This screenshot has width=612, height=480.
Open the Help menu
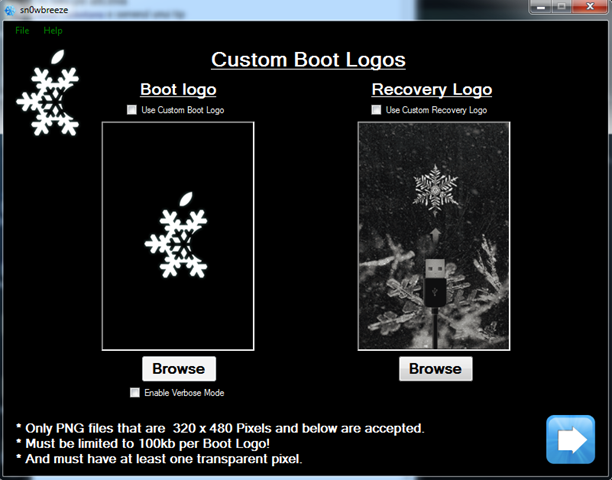pos(53,30)
